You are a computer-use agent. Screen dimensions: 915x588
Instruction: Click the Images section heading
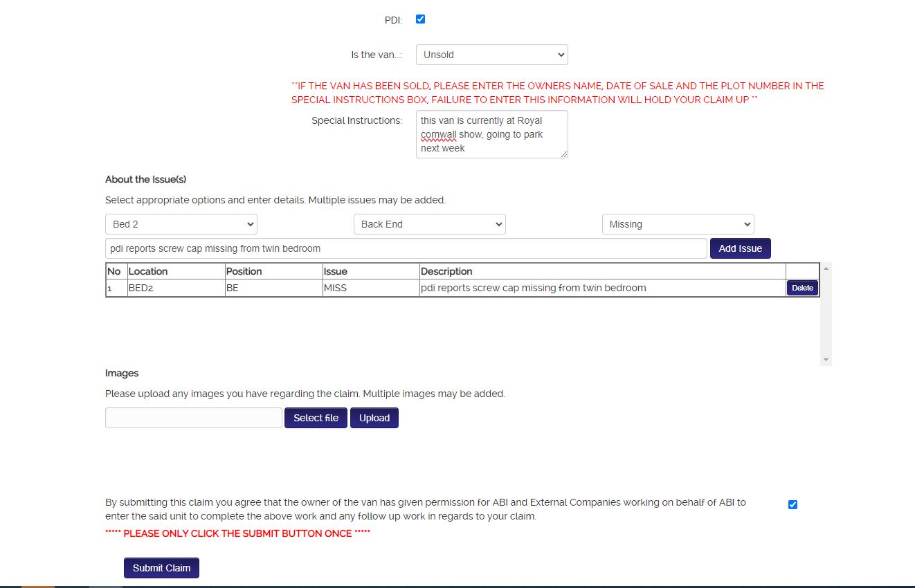tap(122, 373)
